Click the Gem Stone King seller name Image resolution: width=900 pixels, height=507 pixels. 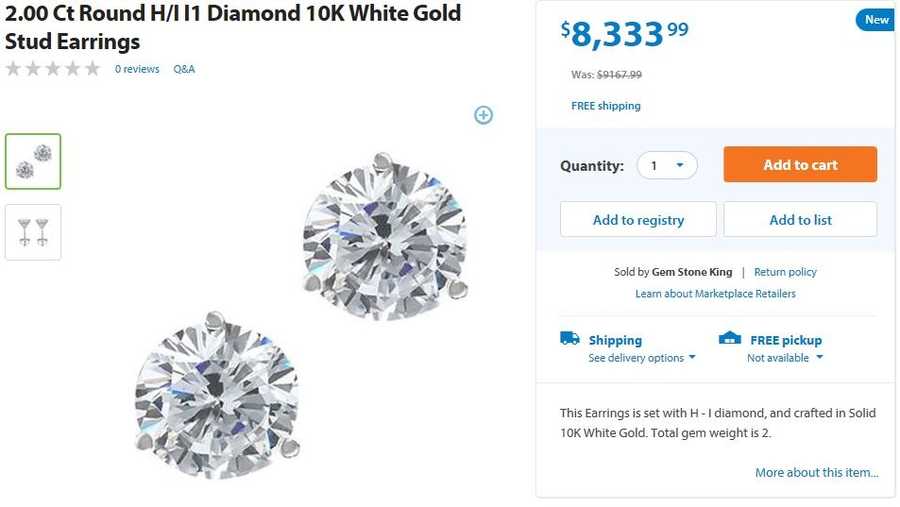click(692, 272)
